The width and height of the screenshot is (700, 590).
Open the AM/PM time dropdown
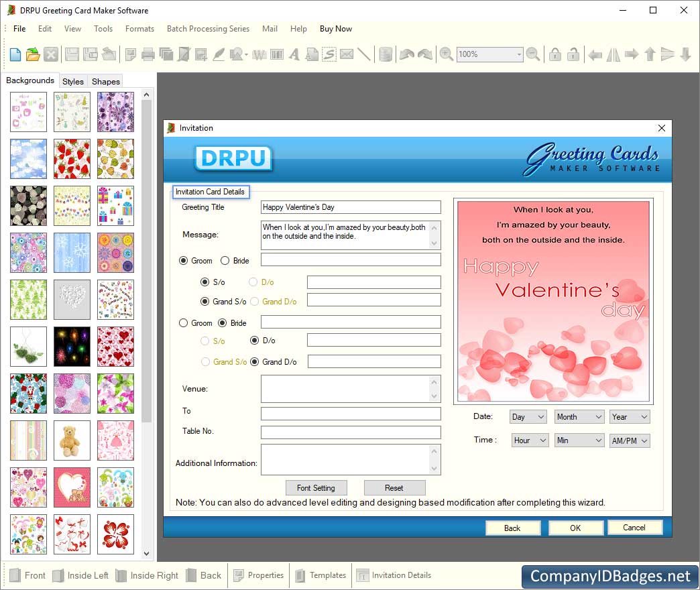click(x=630, y=440)
